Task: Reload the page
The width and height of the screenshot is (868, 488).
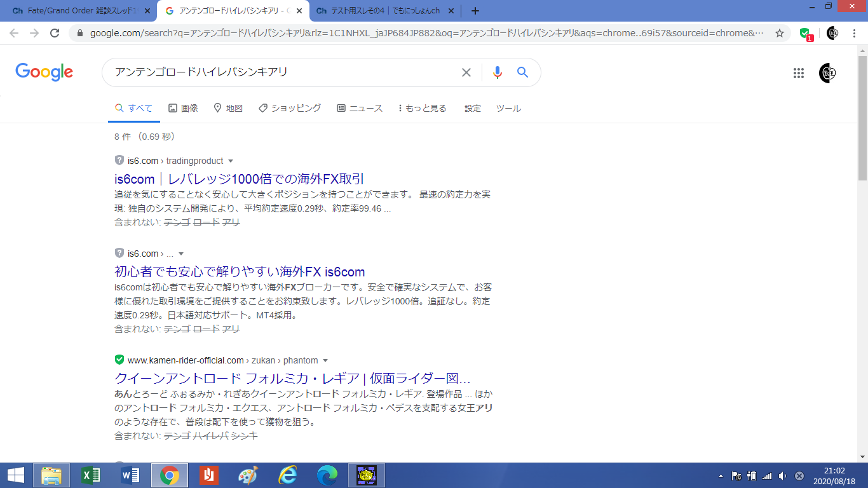Action: [55, 33]
